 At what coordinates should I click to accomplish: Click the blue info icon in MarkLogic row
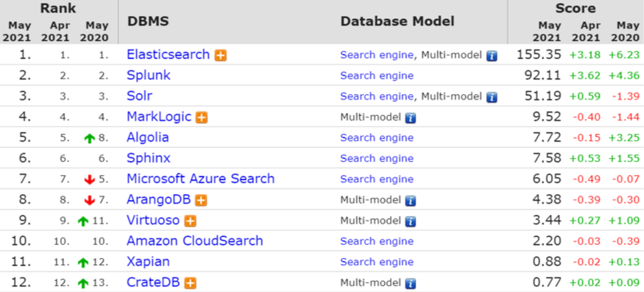(411, 118)
